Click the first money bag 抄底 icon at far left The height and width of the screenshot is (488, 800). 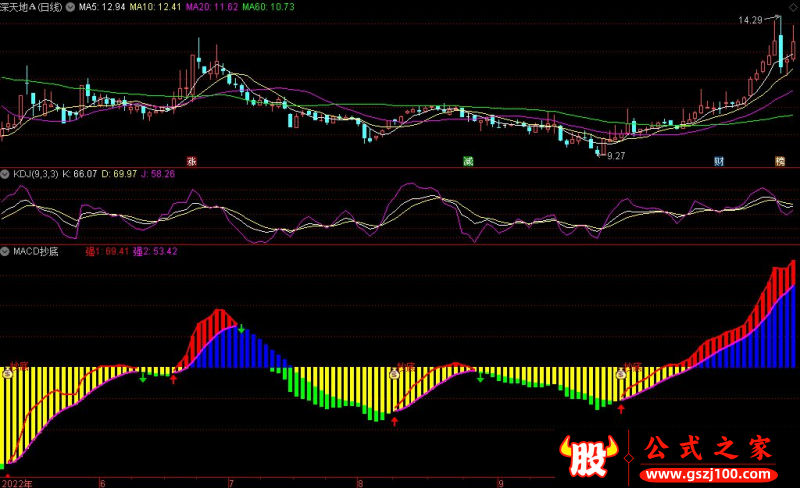point(6,372)
